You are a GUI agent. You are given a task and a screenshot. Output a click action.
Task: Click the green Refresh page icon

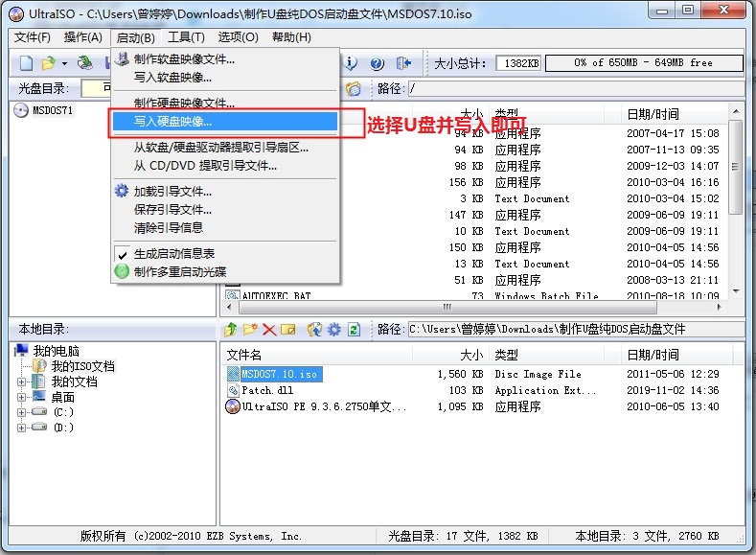(354, 330)
